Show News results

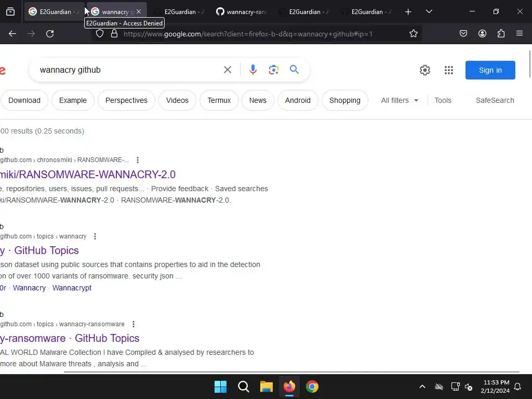pos(258,100)
